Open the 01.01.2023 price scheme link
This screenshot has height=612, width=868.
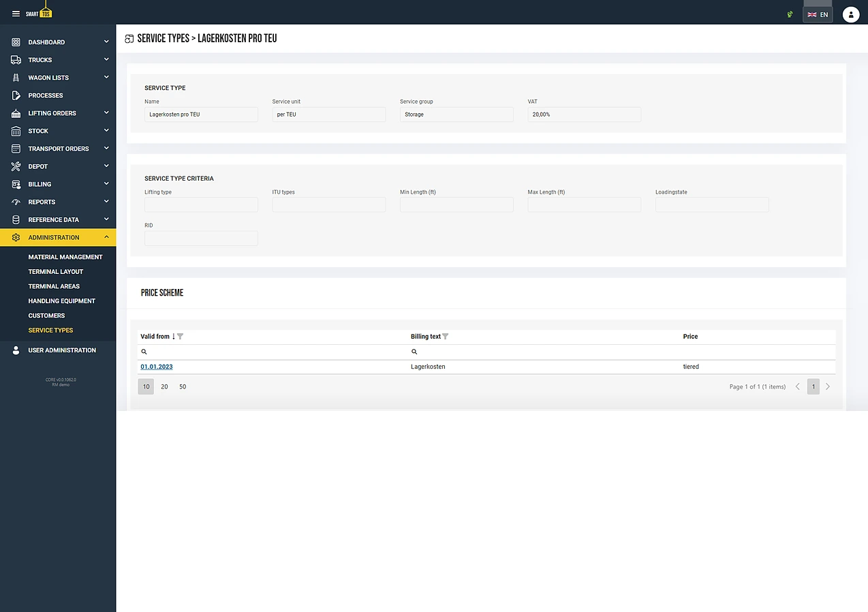pos(157,367)
